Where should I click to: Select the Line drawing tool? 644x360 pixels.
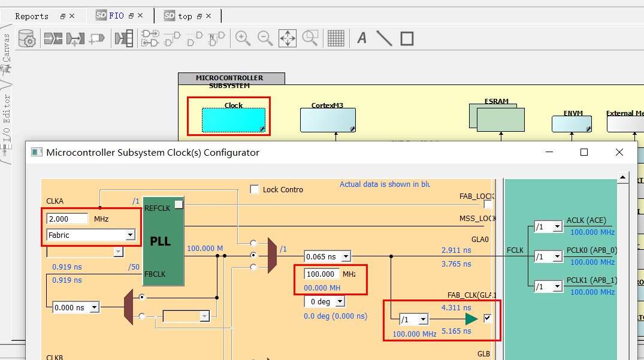(x=383, y=38)
